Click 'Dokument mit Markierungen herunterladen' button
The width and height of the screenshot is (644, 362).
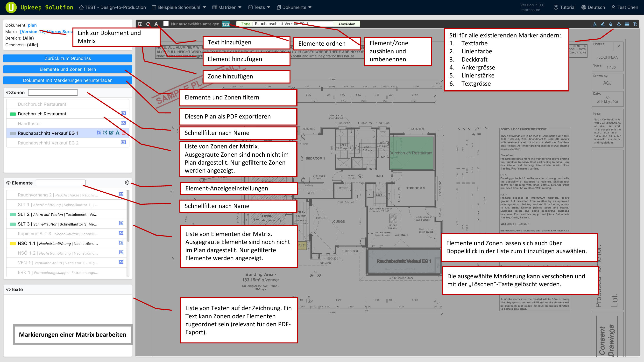pos(68,80)
